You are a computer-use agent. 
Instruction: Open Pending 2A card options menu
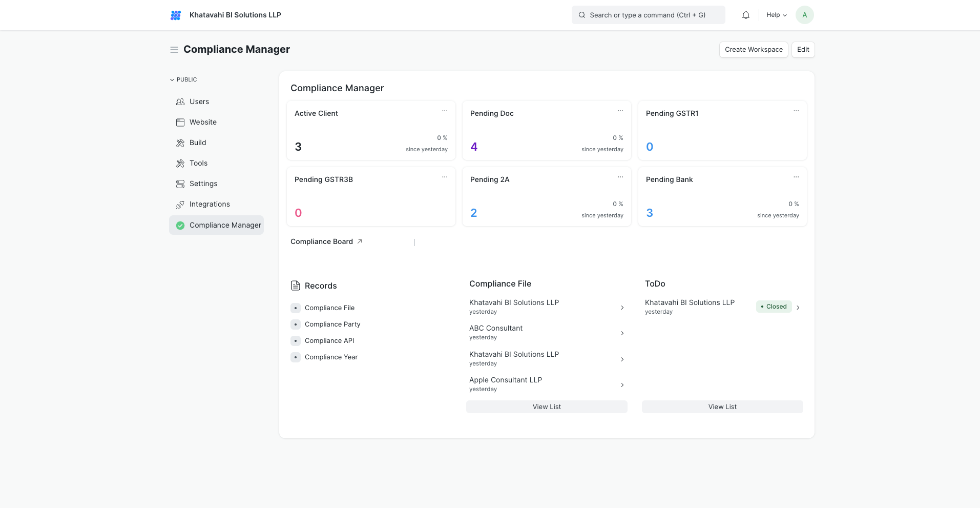pos(620,177)
